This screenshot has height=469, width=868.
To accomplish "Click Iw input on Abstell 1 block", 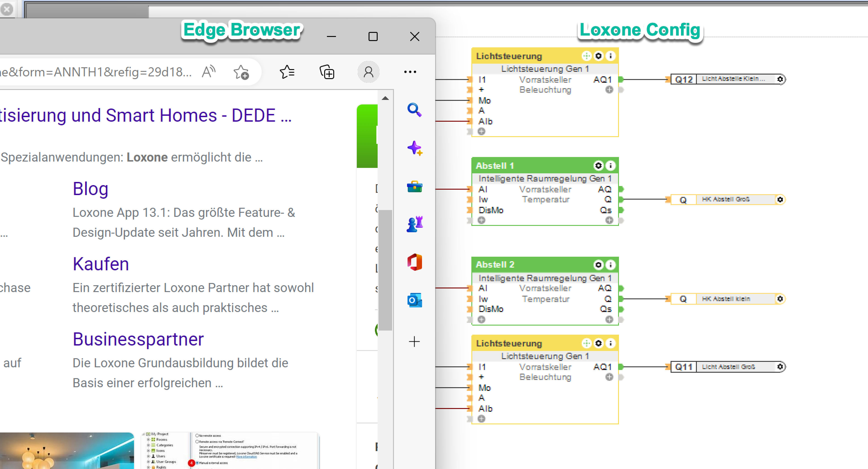I will (483, 200).
